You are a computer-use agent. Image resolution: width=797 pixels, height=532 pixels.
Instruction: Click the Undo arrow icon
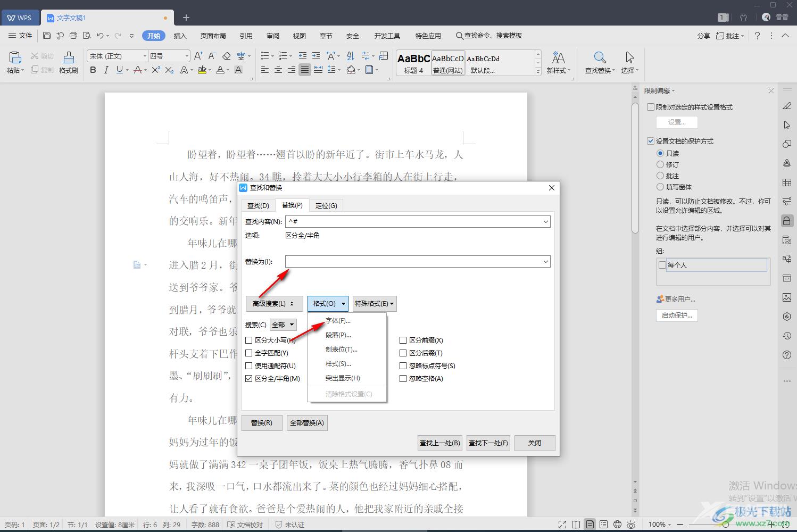pos(100,36)
